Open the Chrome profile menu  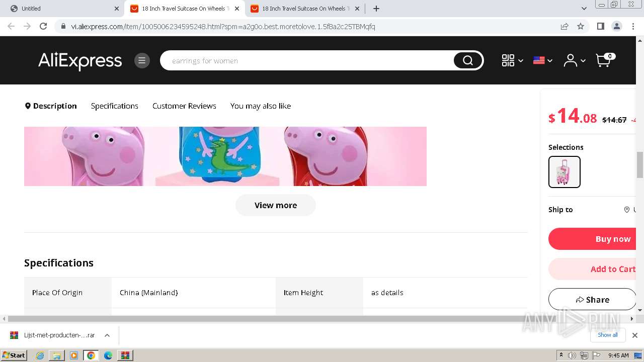(616, 26)
